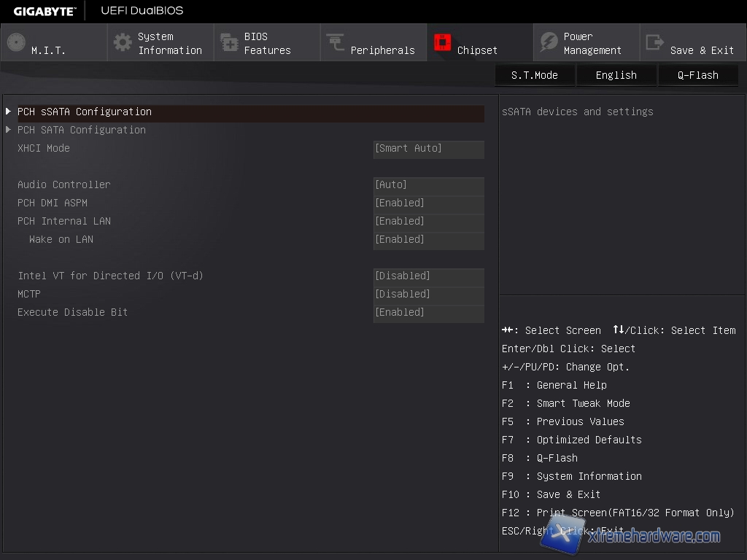Viewport: 747px width, 560px height.
Task: Click the M.I.T. dial icon
Action: click(x=16, y=42)
